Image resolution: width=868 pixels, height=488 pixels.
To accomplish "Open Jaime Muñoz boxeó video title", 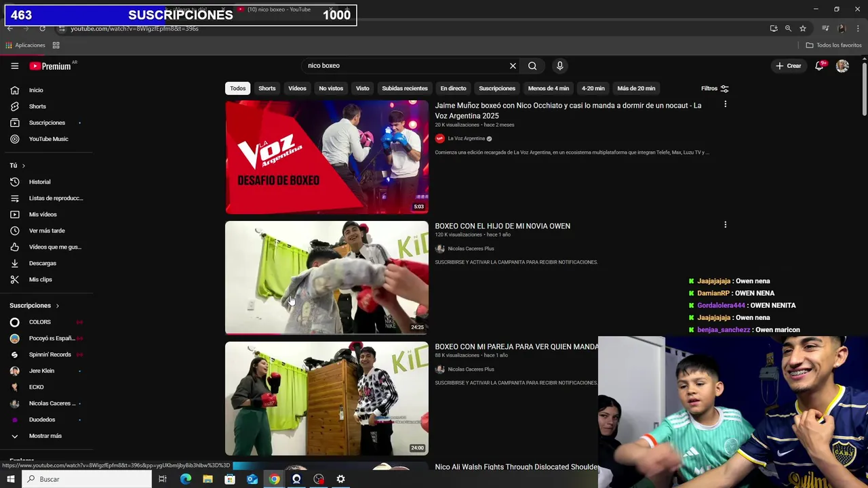I will coord(568,110).
